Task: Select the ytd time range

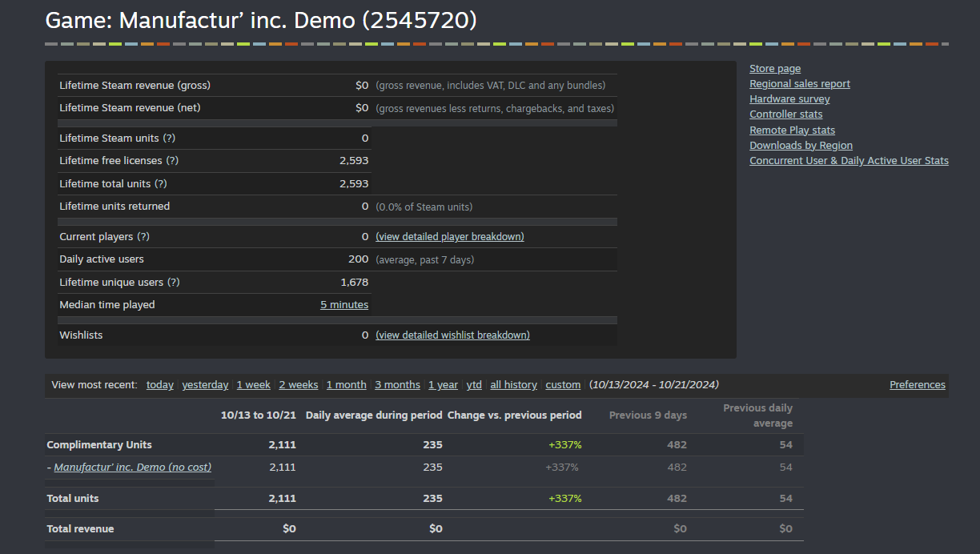Action: point(474,385)
